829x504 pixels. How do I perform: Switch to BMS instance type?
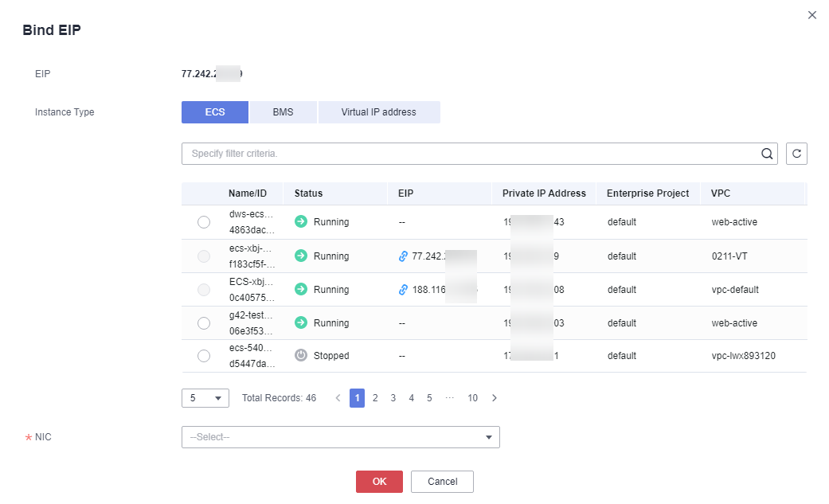pos(283,112)
